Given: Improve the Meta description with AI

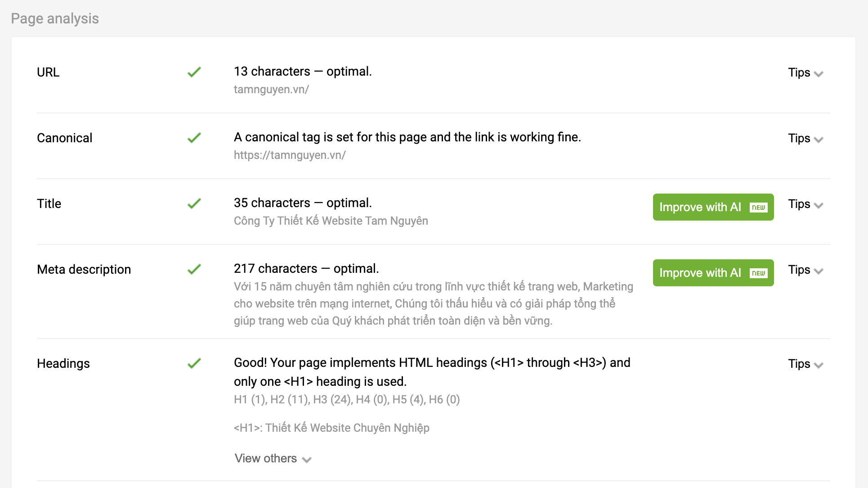Looking at the screenshot, I should pyautogui.click(x=700, y=273).
